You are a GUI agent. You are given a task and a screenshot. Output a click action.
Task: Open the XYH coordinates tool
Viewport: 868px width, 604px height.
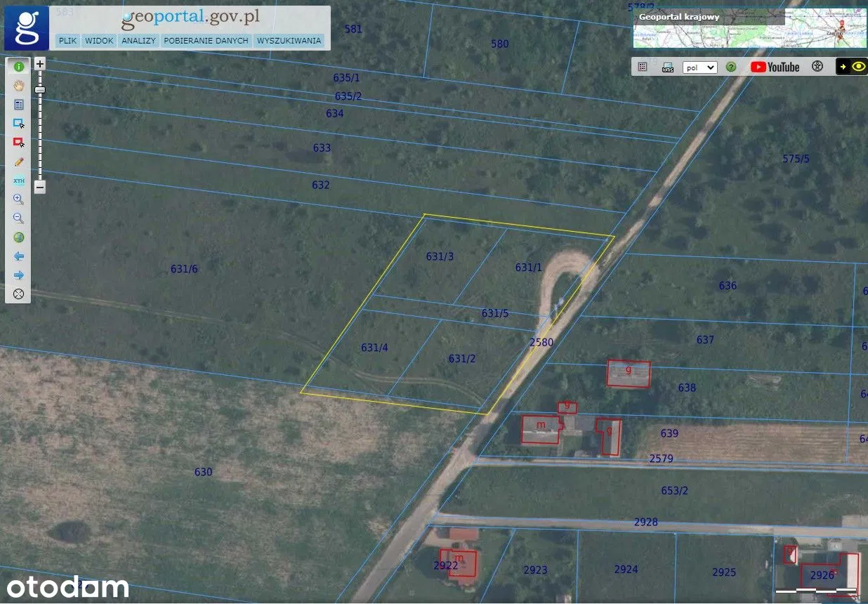click(19, 180)
